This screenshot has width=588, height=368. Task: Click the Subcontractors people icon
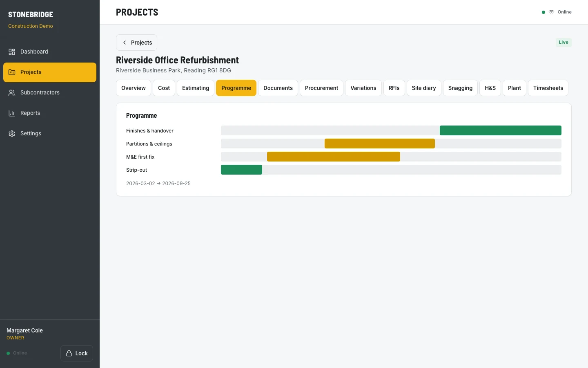[x=12, y=93]
